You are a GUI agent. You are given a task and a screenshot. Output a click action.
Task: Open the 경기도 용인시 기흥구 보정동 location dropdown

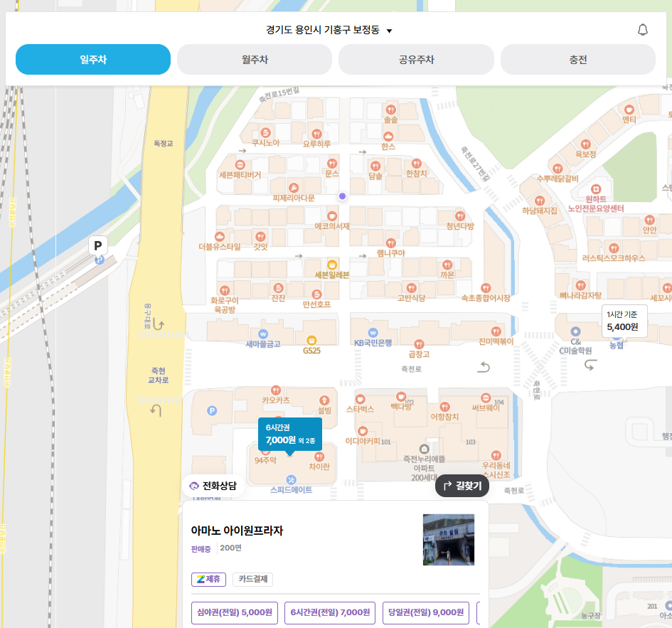pyautogui.click(x=329, y=30)
